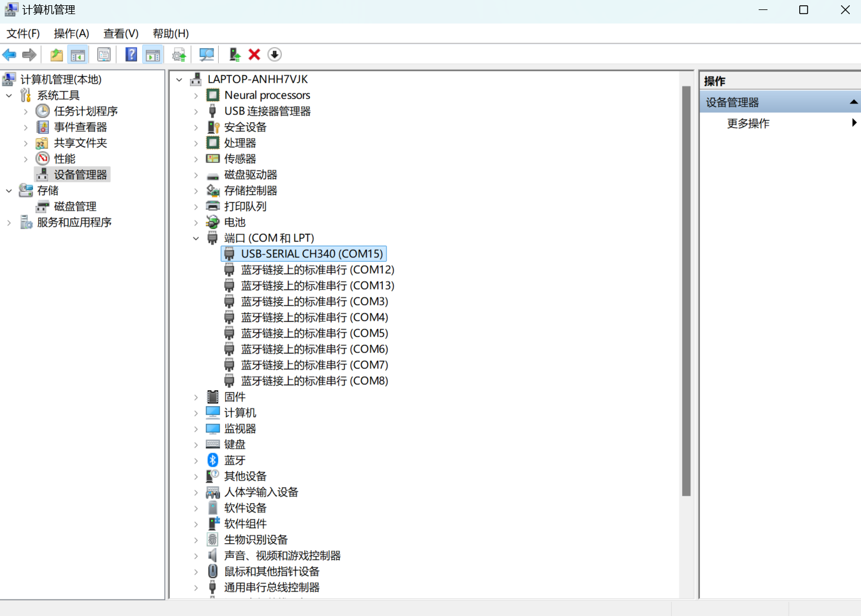This screenshot has height=616, width=861.
Task: Expand the 处理器 category
Action: point(196,143)
